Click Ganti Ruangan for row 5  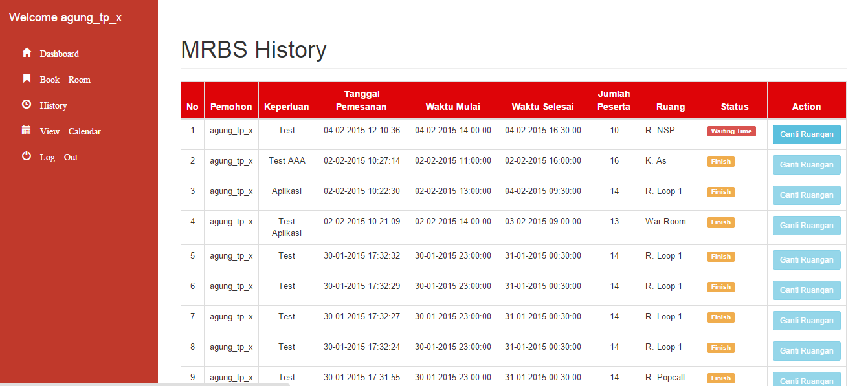[807, 260]
